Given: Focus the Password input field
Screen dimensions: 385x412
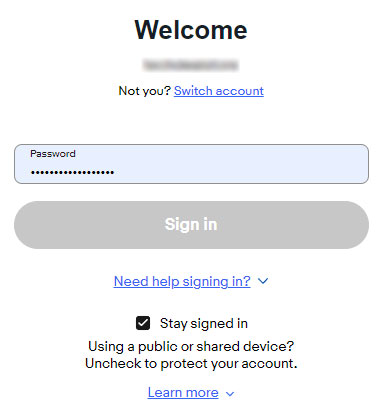Looking at the screenshot, I should (x=191, y=164).
